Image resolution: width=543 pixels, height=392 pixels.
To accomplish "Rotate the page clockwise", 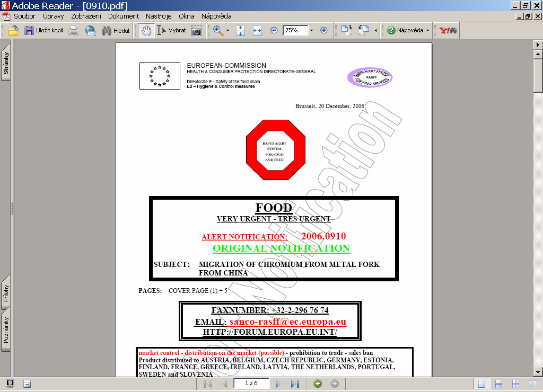I will click(x=347, y=30).
